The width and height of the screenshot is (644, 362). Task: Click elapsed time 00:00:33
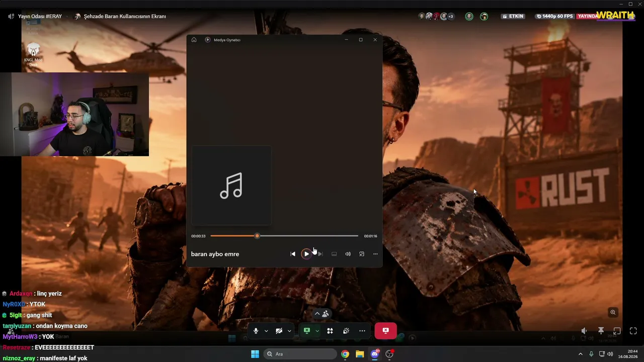(x=198, y=236)
